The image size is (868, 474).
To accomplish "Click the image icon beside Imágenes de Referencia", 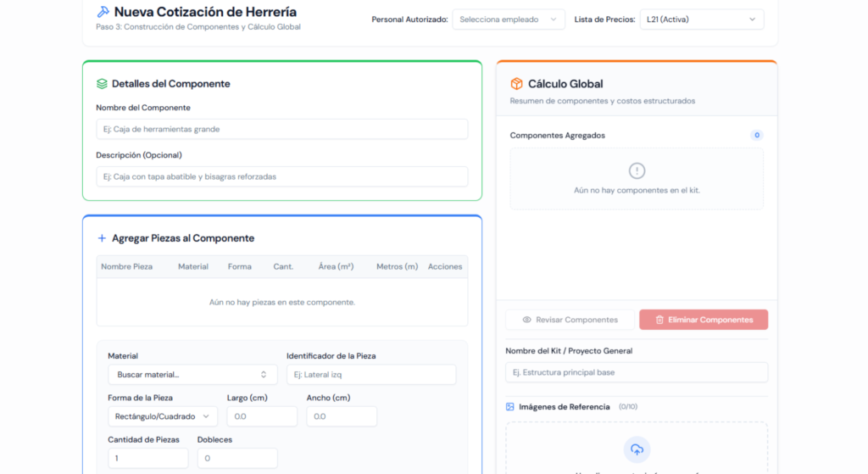I will (509, 407).
